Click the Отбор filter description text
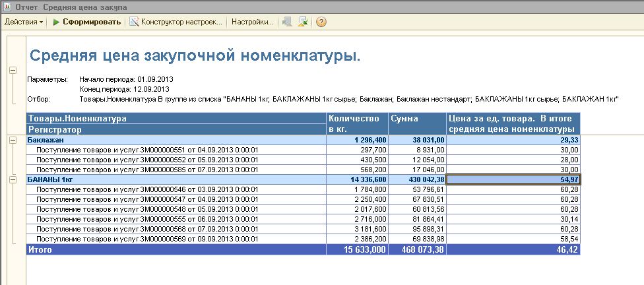Image resolution: width=644 pixels, height=285 pixels. tap(349, 99)
